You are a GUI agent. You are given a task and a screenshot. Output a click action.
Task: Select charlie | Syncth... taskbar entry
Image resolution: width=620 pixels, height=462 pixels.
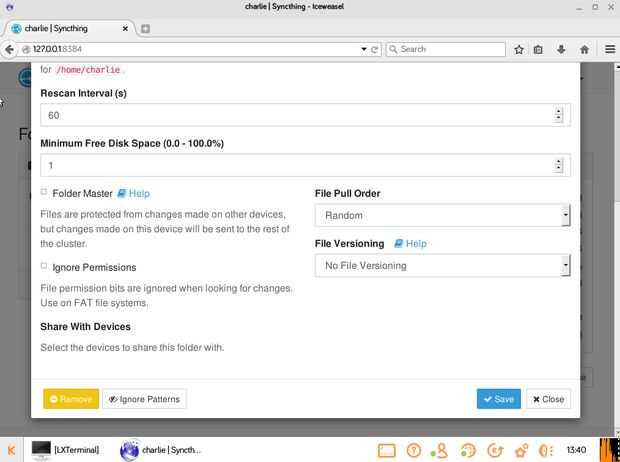coord(161,450)
